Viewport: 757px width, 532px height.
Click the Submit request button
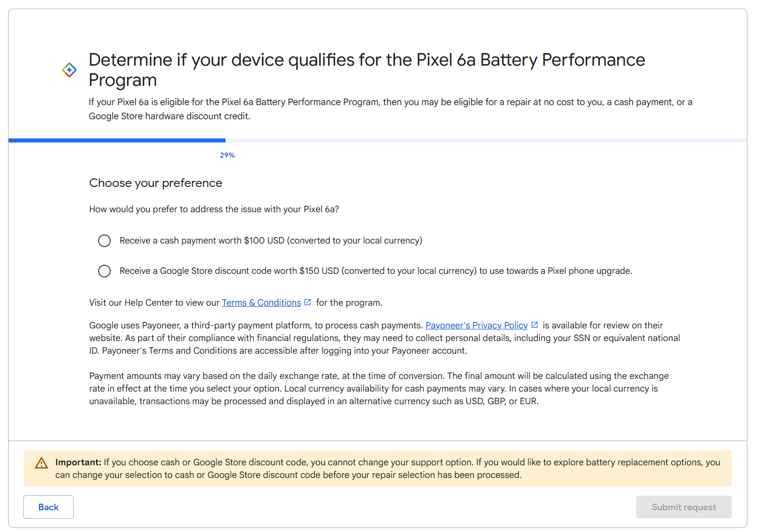[x=683, y=507]
